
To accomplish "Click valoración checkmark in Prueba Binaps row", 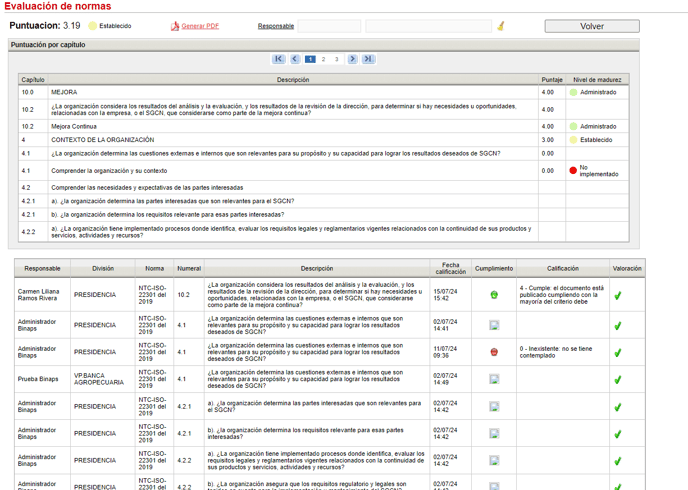I will point(618,380).
